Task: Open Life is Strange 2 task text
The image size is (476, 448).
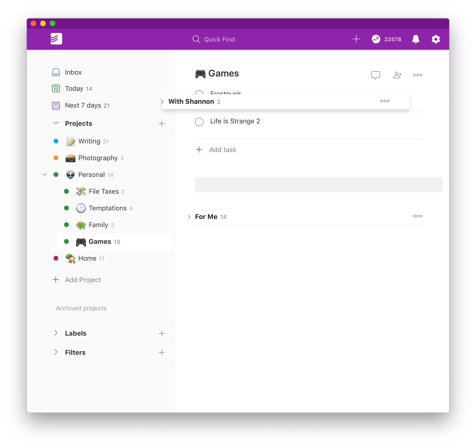Action: pyautogui.click(x=235, y=121)
